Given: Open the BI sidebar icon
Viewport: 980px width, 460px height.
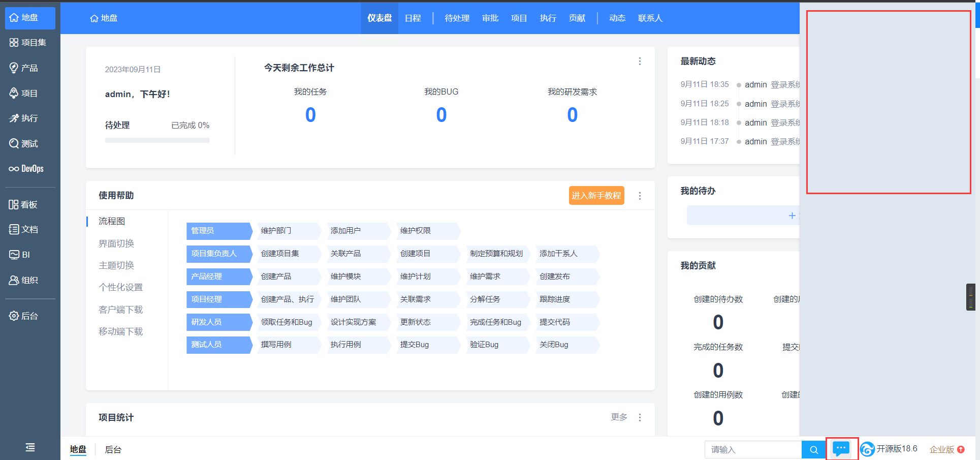Looking at the screenshot, I should [14, 255].
